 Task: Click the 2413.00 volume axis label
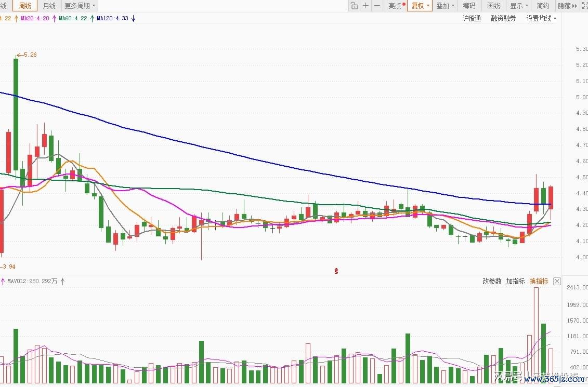[577, 287]
